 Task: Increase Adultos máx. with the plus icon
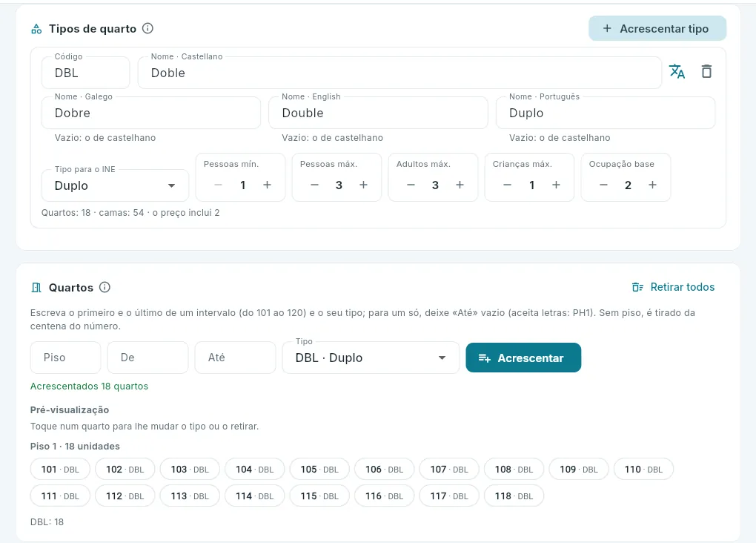[460, 185]
